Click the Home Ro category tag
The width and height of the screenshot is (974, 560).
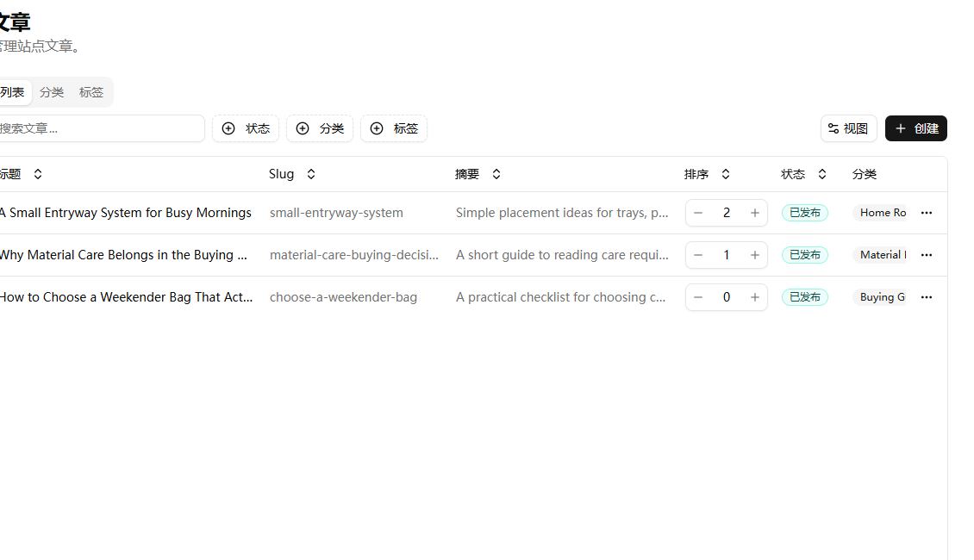pyautogui.click(x=879, y=213)
